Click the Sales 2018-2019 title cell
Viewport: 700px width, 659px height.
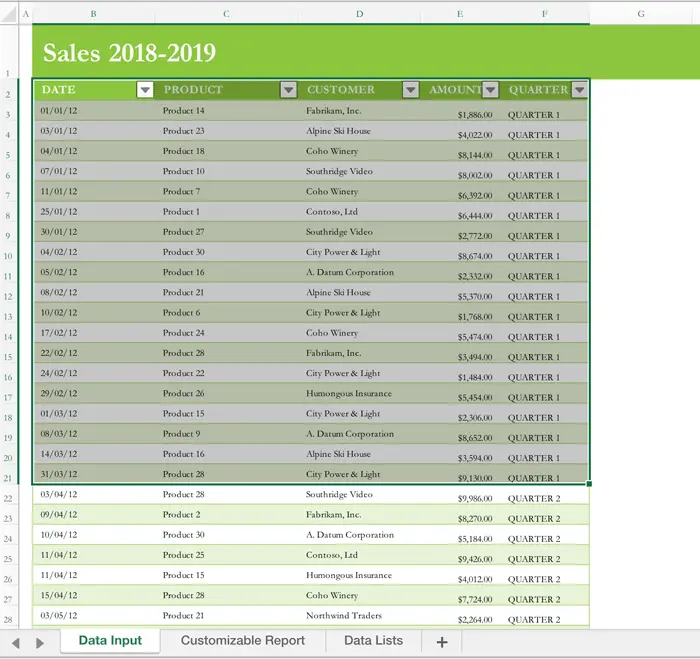coord(129,53)
